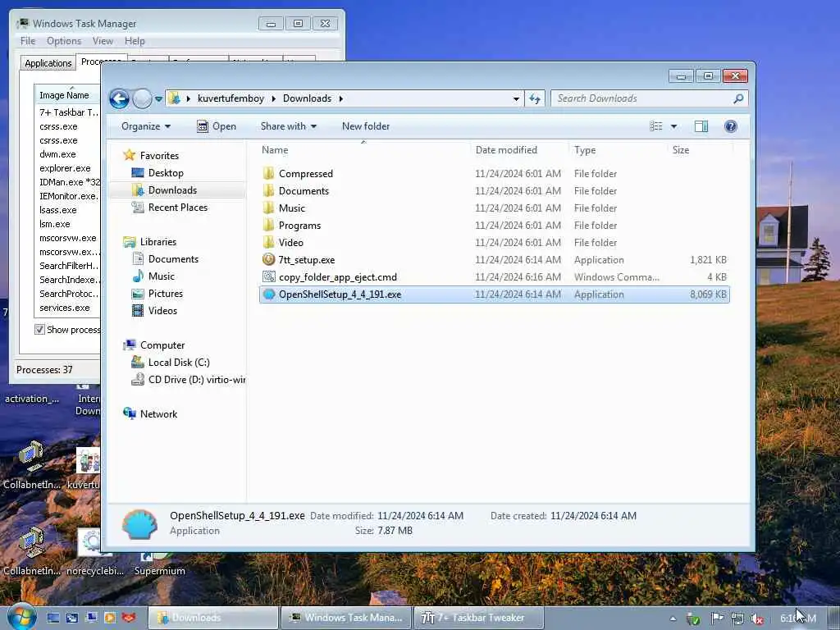Open the Share with dropdown
840x630 pixels.
coord(288,126)
